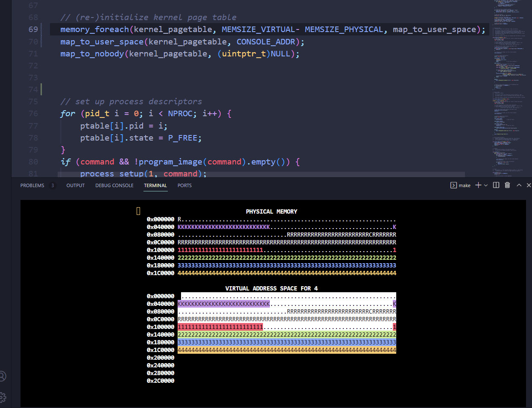Click the NPROC constant in the for loop
Screen dimensions: 532x408
click(179, 114)
